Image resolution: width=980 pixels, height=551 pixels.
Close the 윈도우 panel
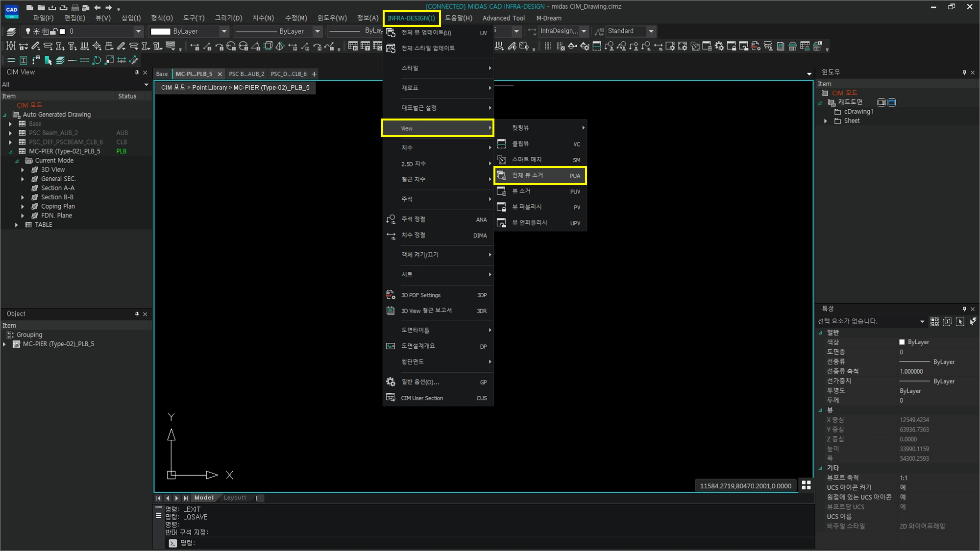(973, 72)
